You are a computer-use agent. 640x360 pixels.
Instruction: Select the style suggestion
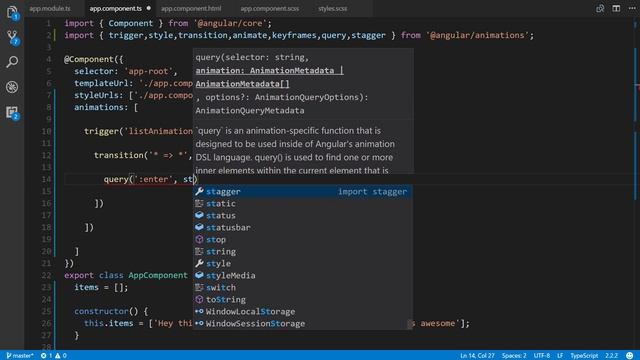click(x=302, y=264)
